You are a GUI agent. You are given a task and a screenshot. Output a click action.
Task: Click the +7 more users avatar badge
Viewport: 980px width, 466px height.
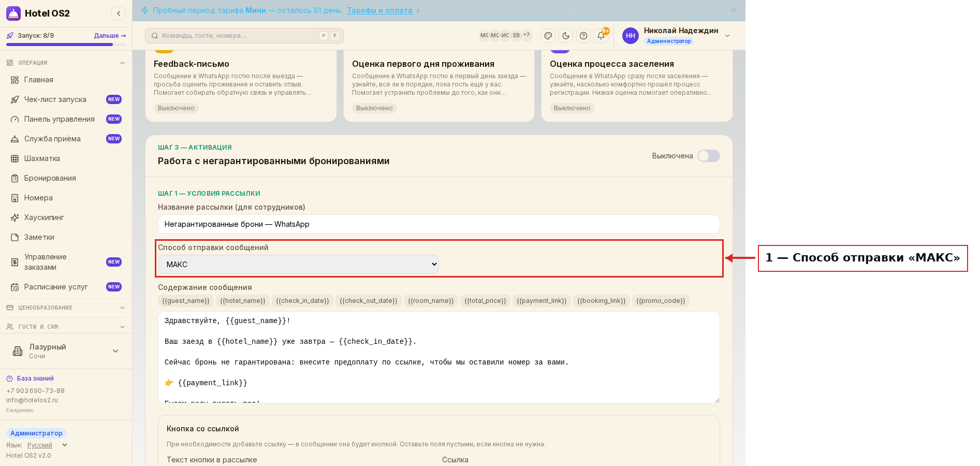click(526, 35)
